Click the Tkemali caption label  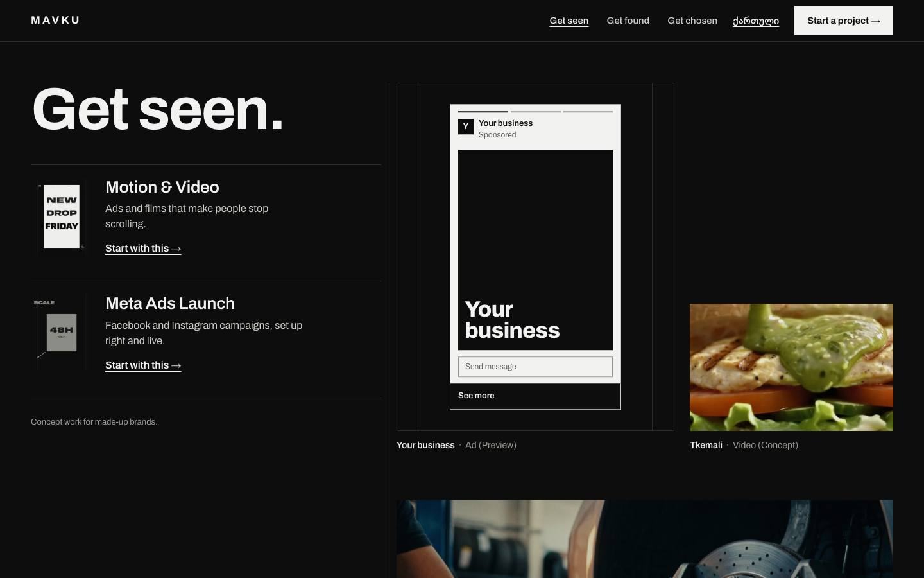coord(706,445)
